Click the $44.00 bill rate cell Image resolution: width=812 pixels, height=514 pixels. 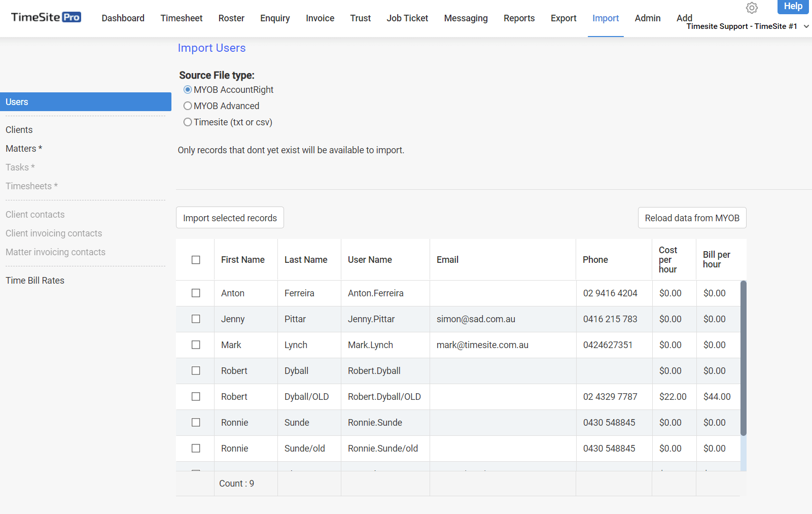718,397
